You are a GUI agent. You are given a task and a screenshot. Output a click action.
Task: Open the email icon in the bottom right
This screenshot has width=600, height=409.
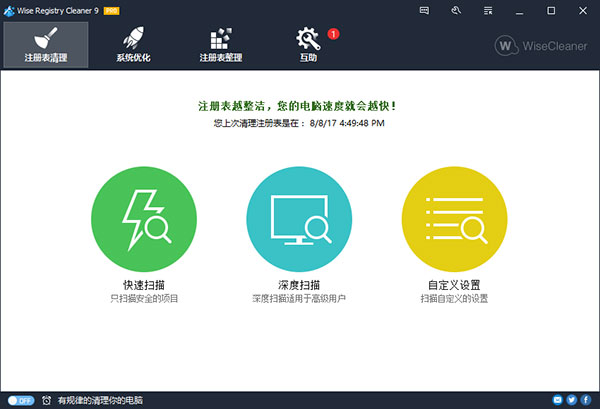click(557, 400)
